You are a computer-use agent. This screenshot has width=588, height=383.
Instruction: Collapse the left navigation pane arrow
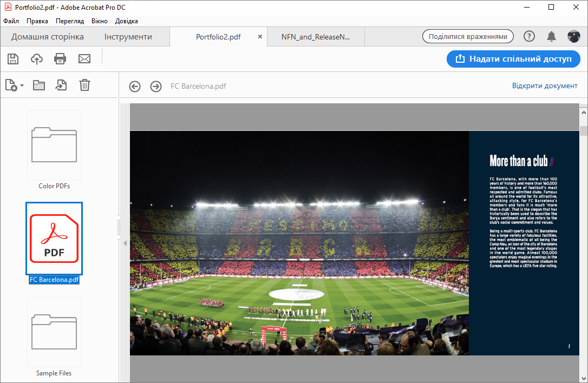(125, 243)
